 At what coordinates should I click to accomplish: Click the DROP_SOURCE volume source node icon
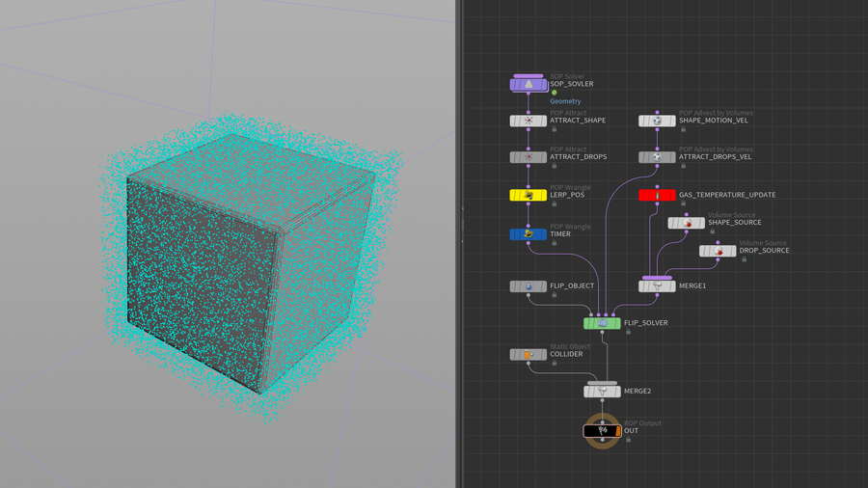[718, 251]
